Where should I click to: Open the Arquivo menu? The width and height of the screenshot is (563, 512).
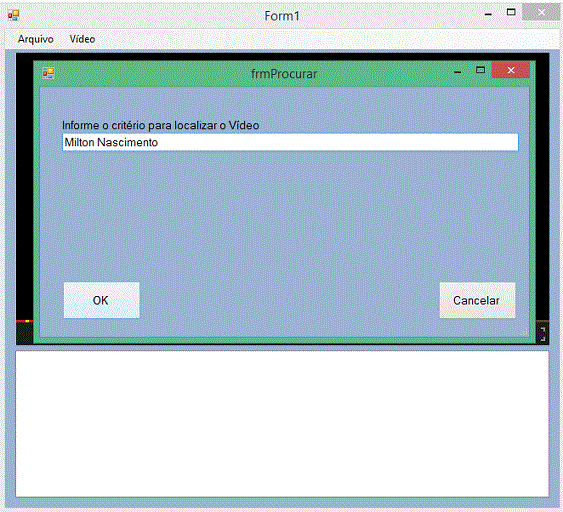[36, 39]
